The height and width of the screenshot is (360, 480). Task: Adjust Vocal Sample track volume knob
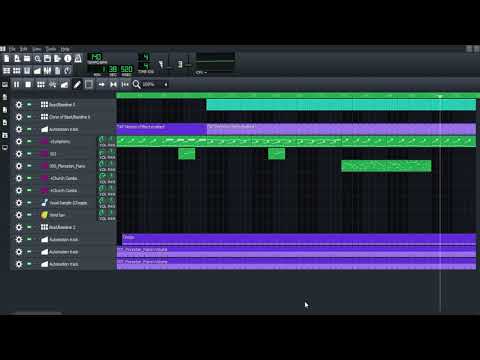102,201
